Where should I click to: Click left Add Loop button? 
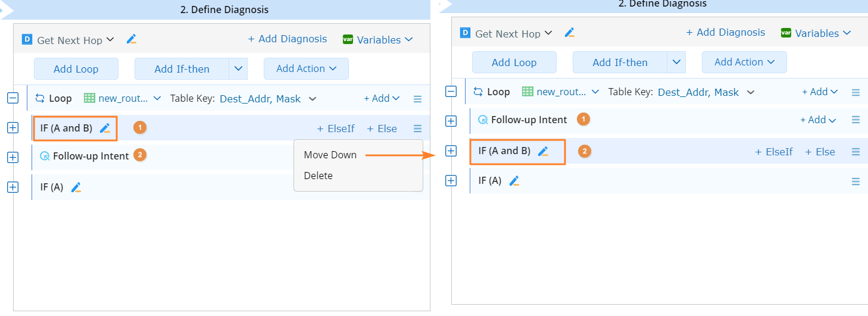click(76, 68)
